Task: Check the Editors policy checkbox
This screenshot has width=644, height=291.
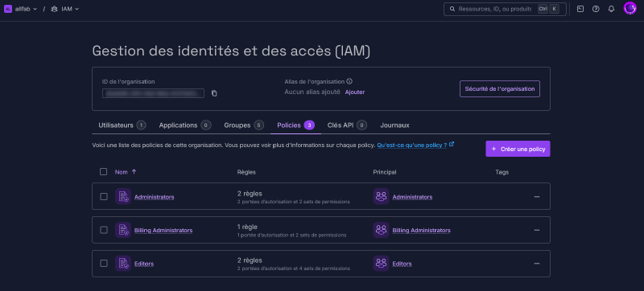Action: coord(104,264)
